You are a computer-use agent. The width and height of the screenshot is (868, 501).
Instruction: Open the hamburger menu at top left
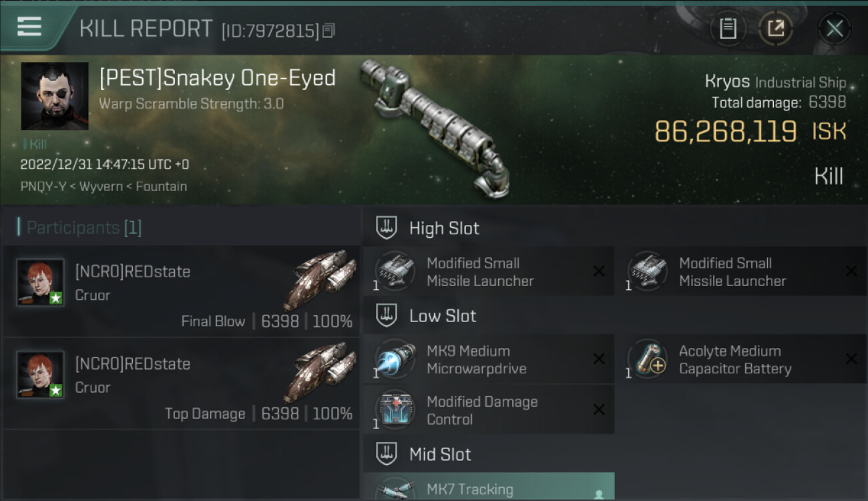tap(29, 27)
